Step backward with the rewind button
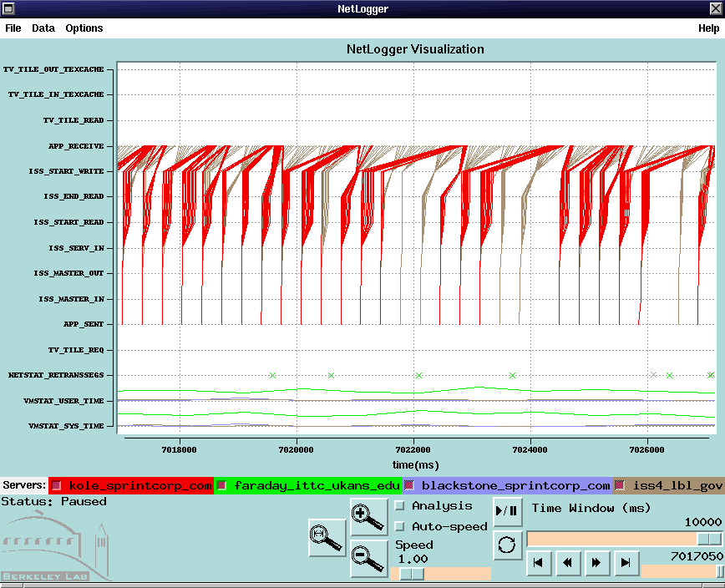The image size is (725, 588). pos(567,562)
